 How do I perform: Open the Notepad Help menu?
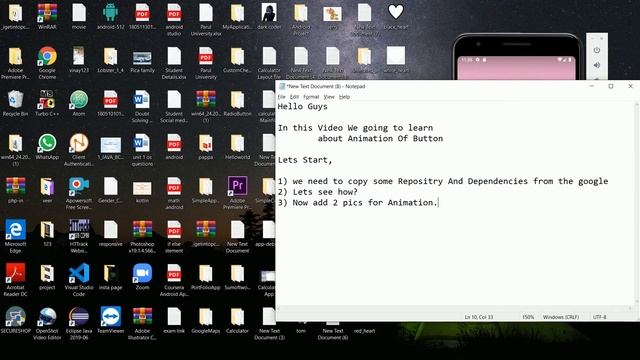tap(344, 97)
